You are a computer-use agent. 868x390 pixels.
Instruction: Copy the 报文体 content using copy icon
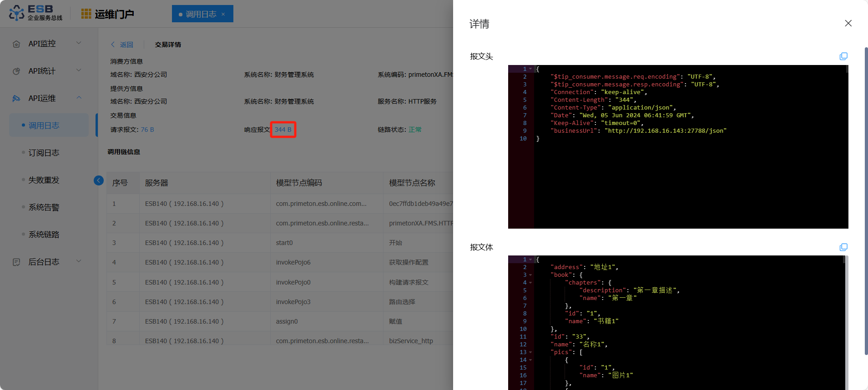coord(843,247)
